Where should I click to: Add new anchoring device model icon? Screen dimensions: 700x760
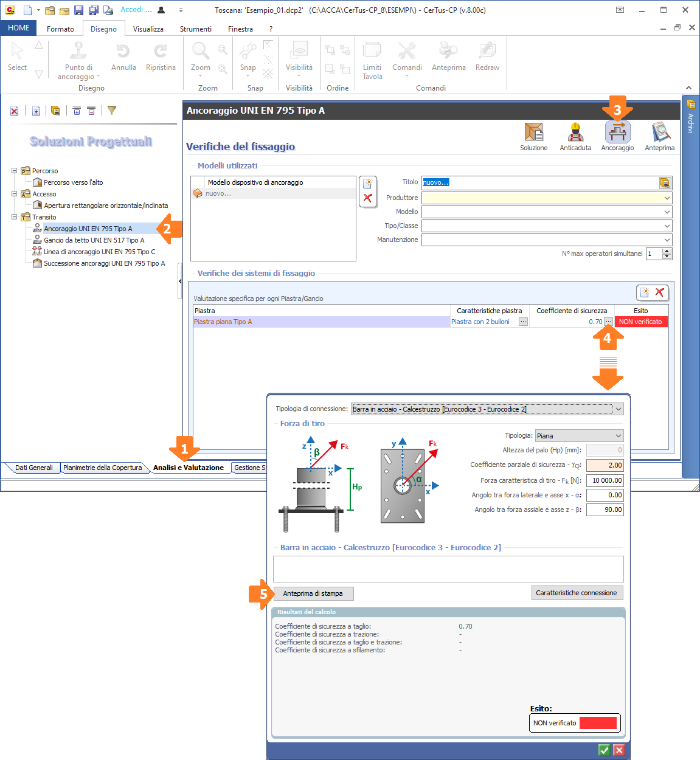click(367, 184)
